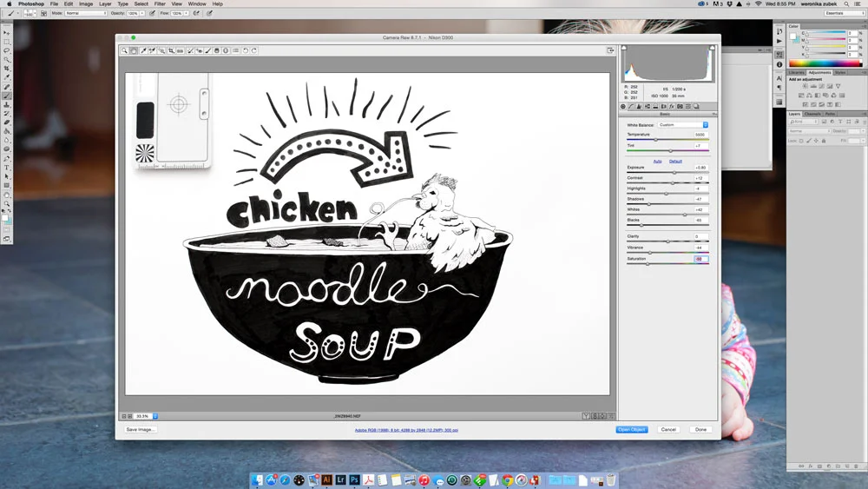
Task: Click the Done button in Camera Raw
Action: pyautogui.click(x=700, y=430)
